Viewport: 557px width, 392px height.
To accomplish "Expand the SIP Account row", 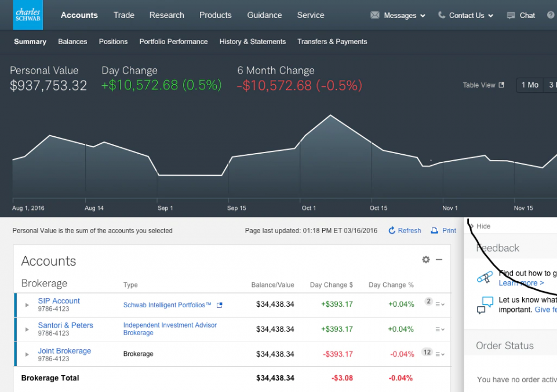I will (27, 305).
